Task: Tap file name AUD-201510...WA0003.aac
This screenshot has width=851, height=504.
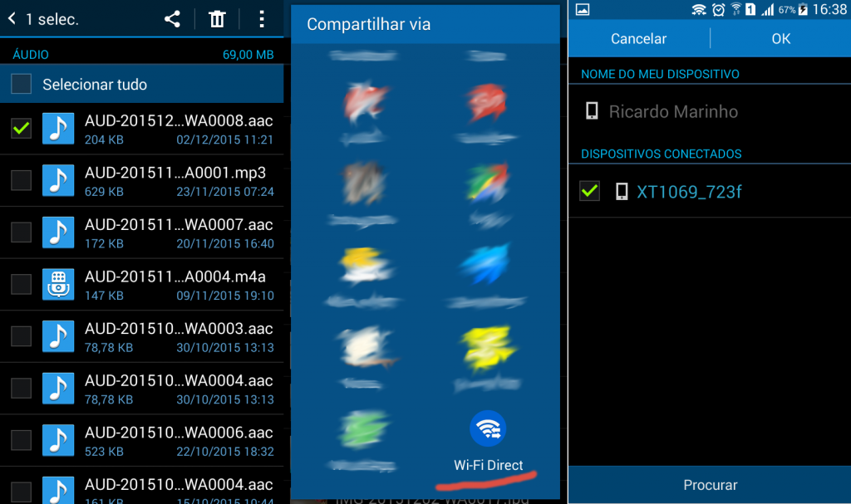Action: click(179, 329)
